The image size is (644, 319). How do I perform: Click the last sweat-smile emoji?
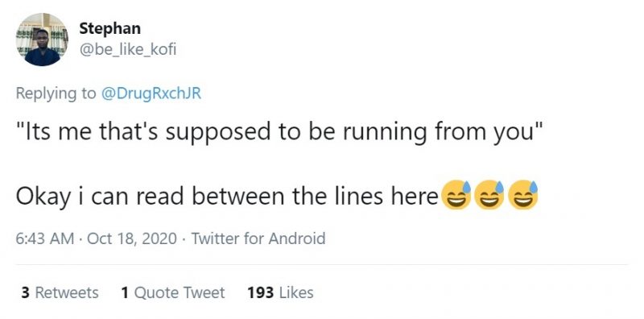click(522, 195)
